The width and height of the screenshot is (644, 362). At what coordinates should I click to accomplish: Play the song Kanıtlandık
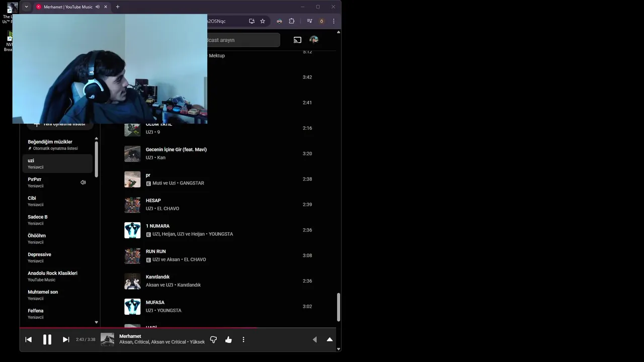[157, 277]
